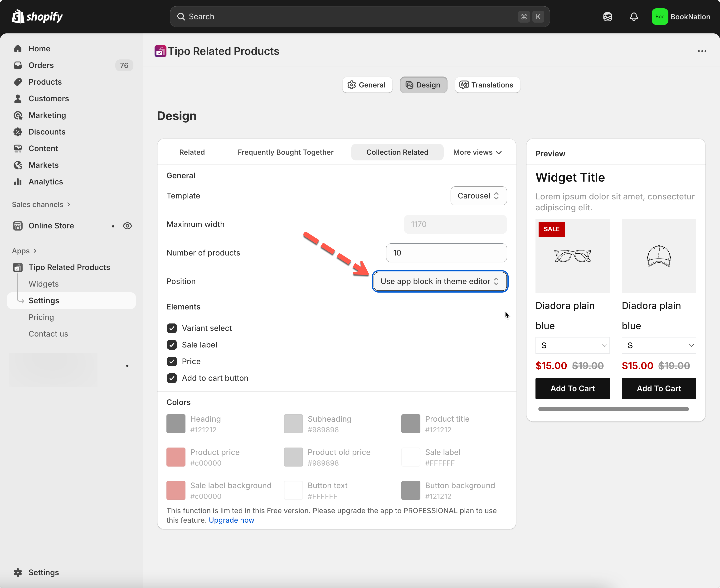The width and height of the screenshot is (720, 588).
Task: Open the Position dropdown selector
Action: click(x=440, y=281)
